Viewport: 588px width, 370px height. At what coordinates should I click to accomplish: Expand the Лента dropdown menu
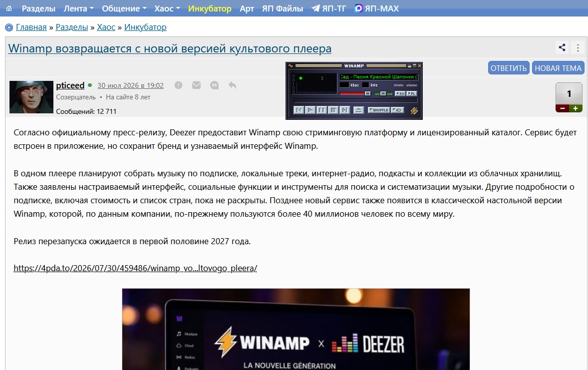[78, 8]
